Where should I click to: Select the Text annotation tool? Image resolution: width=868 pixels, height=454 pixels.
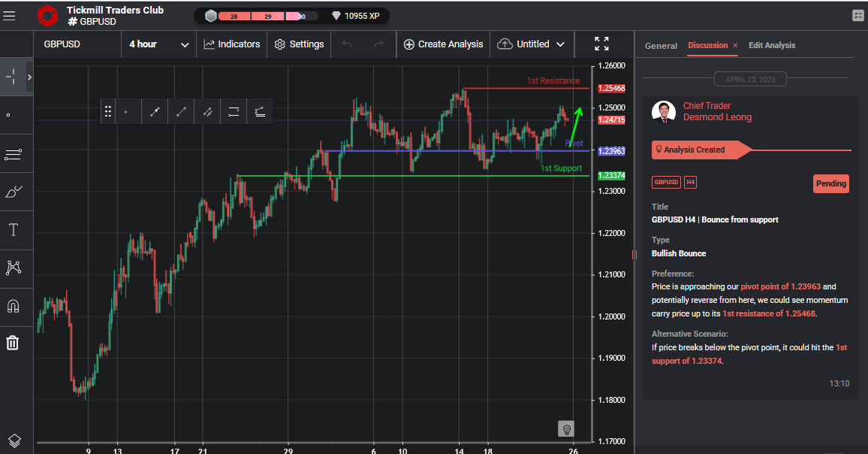pyautogui.click(x=14, y=229)
